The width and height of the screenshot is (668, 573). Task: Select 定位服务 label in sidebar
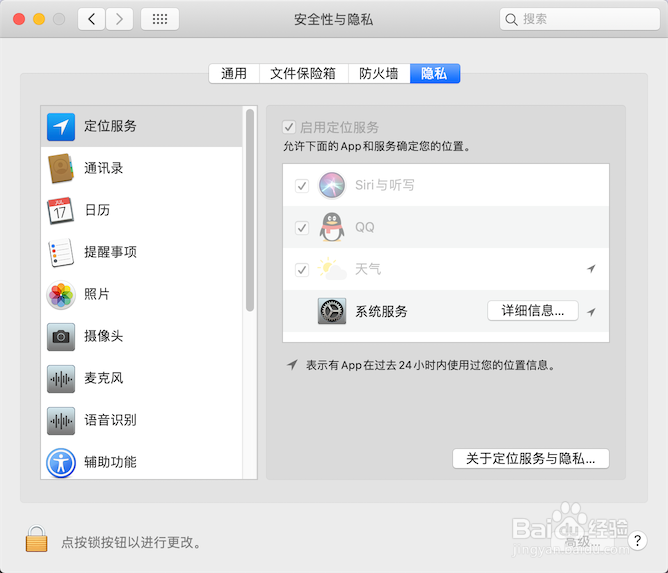point(110,126)
